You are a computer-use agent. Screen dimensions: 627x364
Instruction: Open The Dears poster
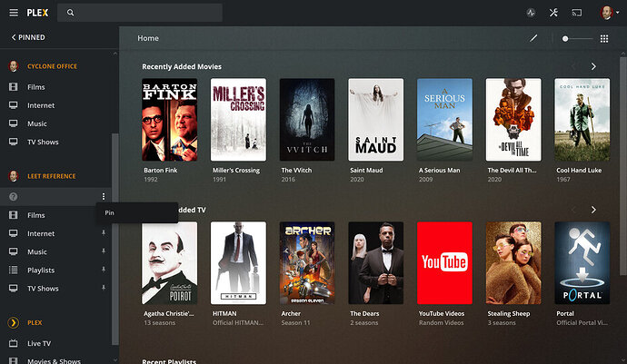pos(376,263)
